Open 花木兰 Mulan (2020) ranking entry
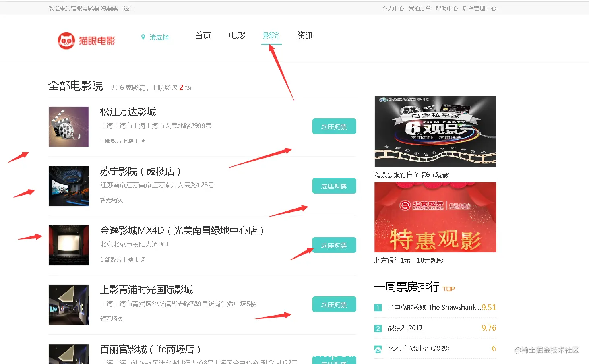 click(418, 348)
